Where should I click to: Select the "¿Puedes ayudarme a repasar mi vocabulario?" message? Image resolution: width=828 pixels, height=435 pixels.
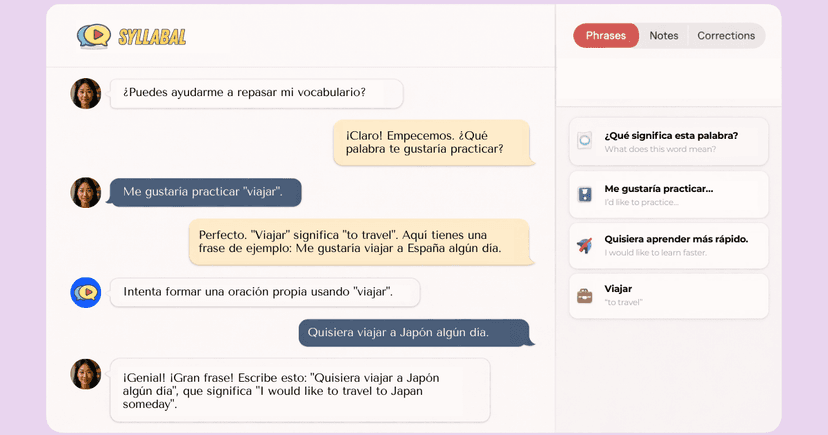click(x=257, y=93)
